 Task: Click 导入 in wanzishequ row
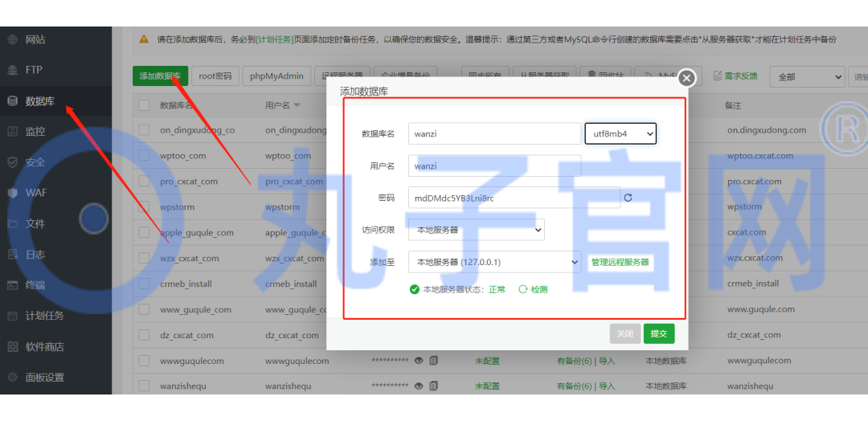coord(607,386)
